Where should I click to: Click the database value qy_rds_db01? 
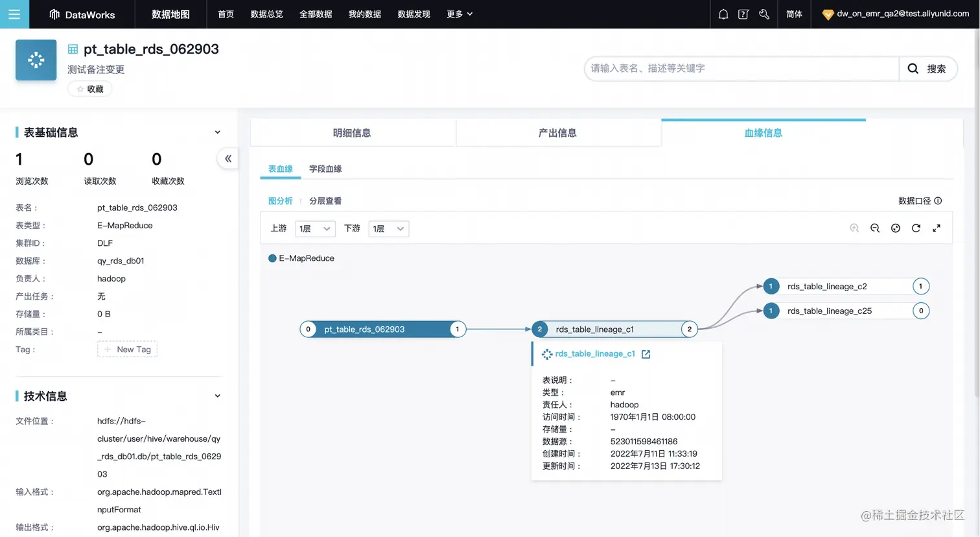121,261
